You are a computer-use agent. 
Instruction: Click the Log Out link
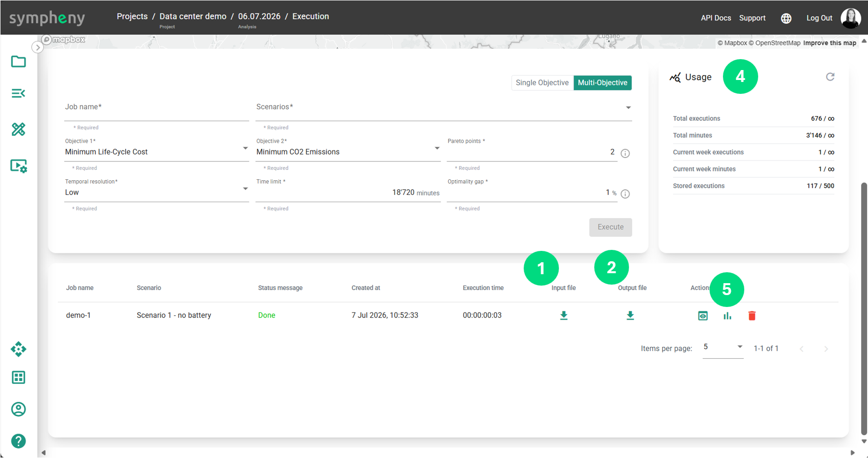coord(819,18)
